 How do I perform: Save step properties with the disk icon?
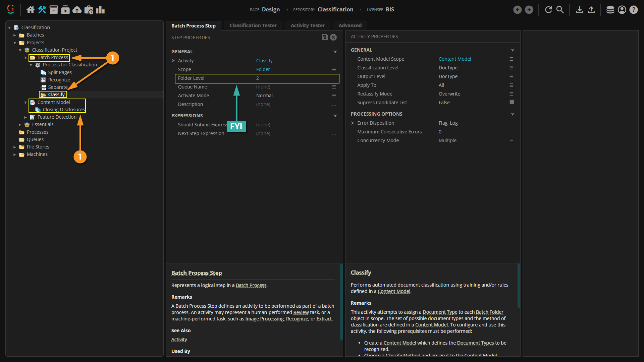pyautogui.click(x=325, y=37)
